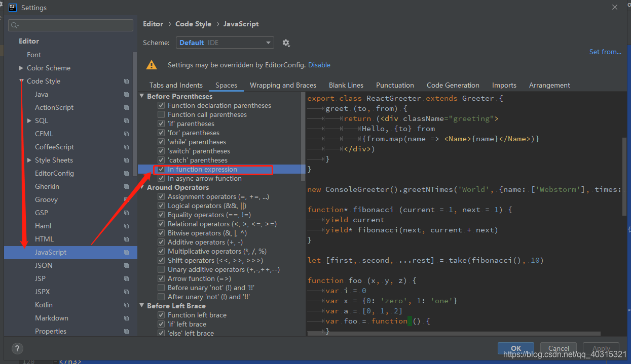Click the copy icon in Kotlin row

pos(126,305)
